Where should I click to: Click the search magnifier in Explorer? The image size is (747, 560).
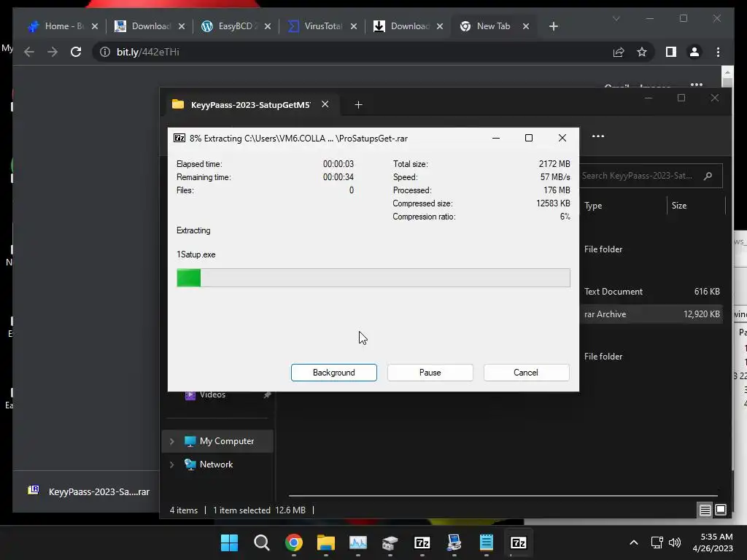[x=708, y=176]
